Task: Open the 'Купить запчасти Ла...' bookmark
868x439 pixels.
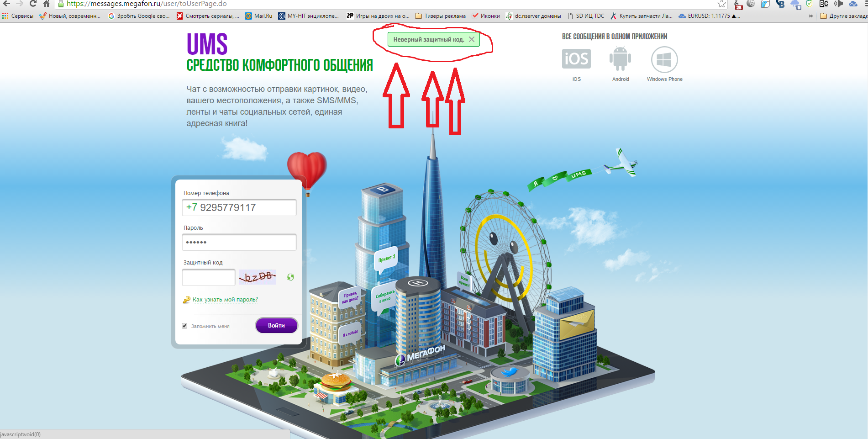Action: [642, 16]
